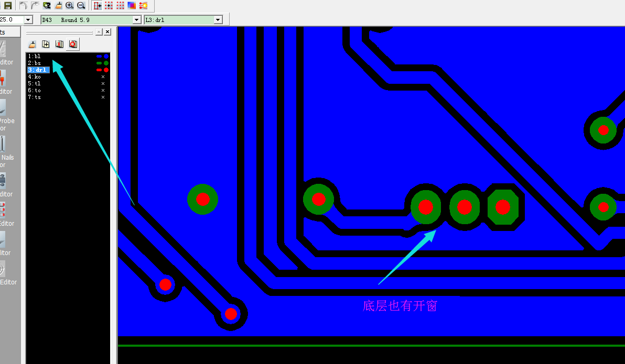Expand the 25.0 value dropdown
This screenshot has height=364, width=625.
28,20
